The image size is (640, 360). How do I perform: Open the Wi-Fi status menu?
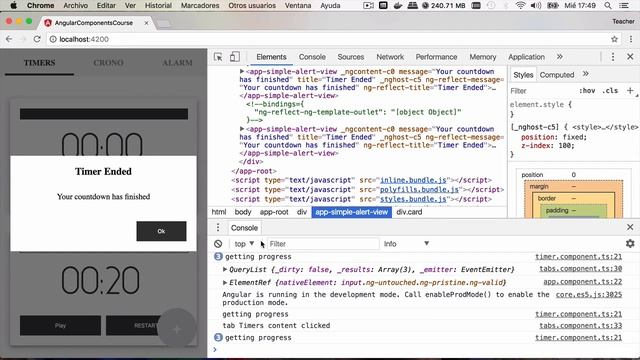520,5
